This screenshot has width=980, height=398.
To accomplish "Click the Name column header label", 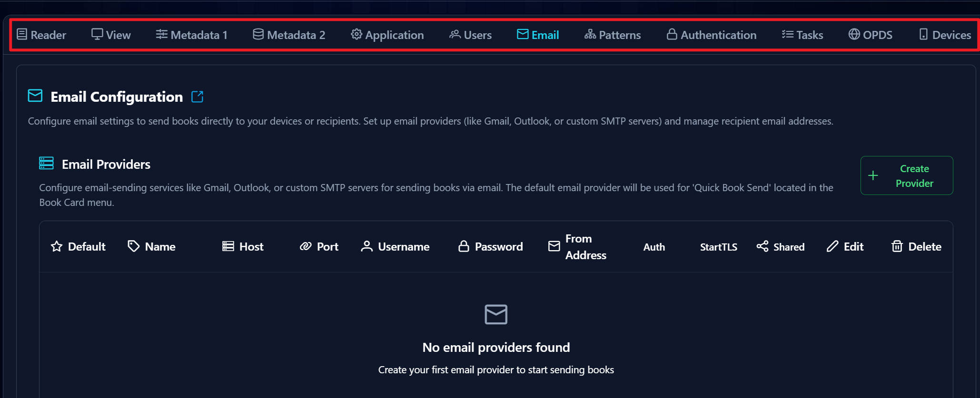I will (x=160, y=246).
